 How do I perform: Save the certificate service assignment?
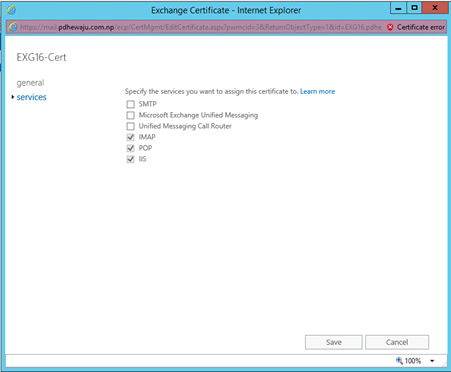(x=334, y=342)
